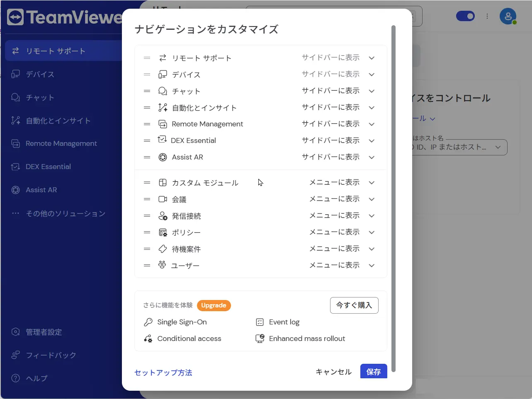Grab drag handle for チャット row

click(x=147, y=91)
